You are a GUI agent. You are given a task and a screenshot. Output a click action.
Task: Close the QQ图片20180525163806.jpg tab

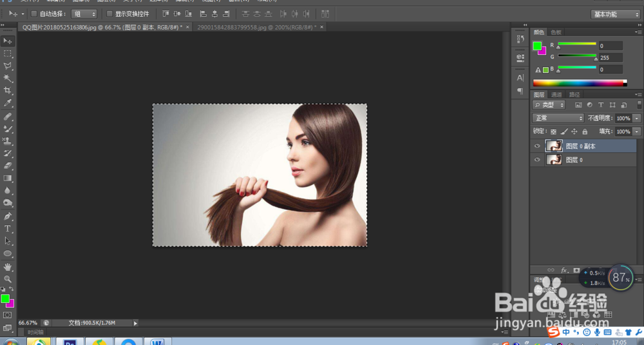[187, 27]
